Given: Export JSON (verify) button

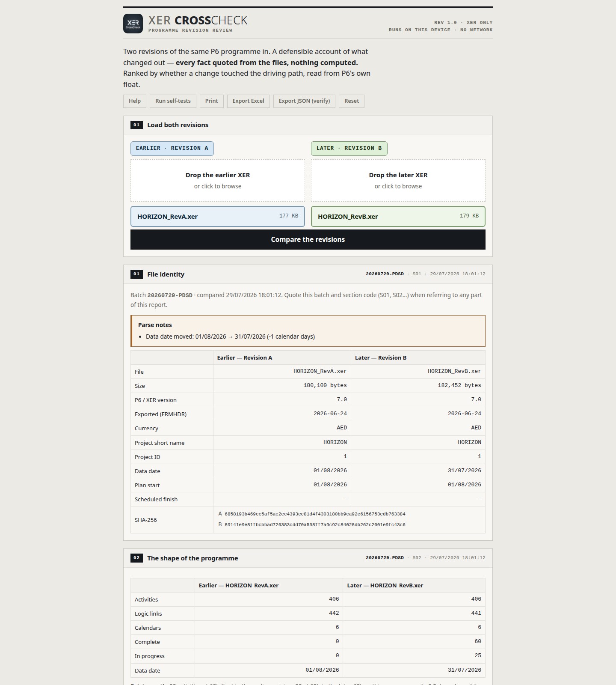Looking at the screenshot, I should point(304,101).
